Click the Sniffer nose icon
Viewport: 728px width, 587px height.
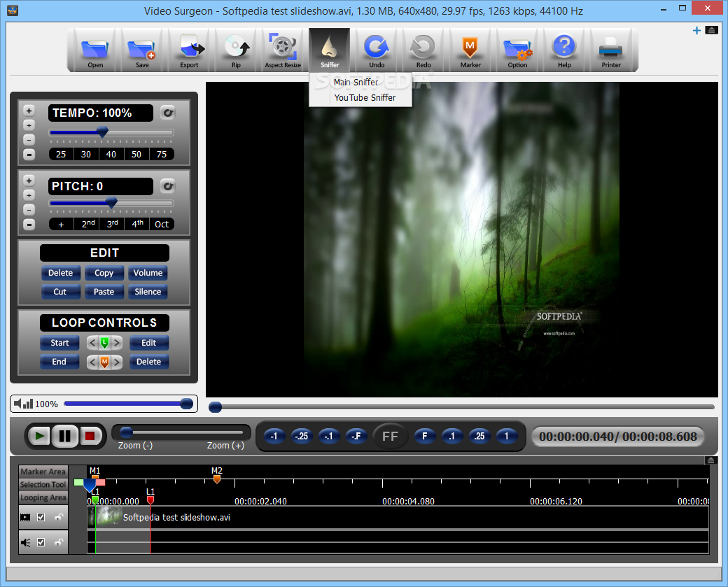click(330, 50)
